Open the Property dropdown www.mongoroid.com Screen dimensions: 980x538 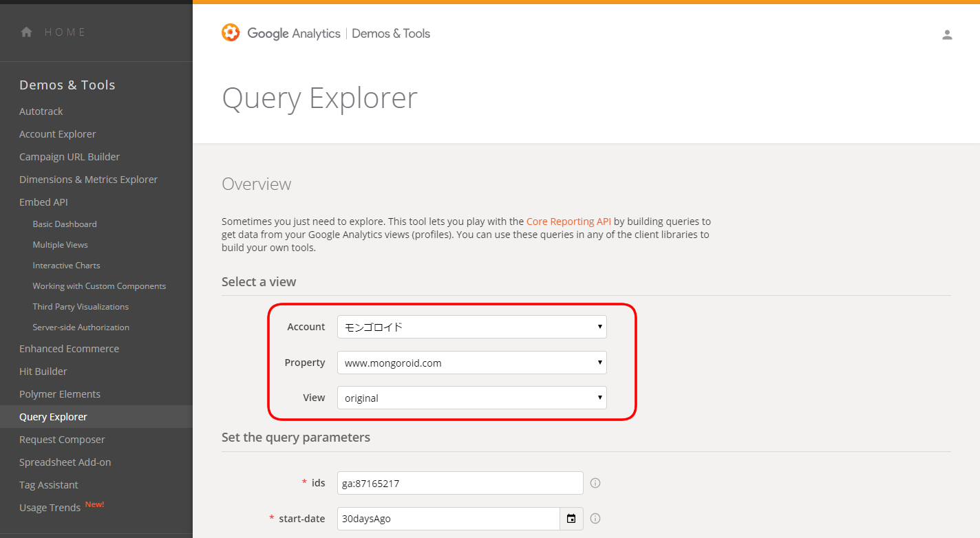tap(471, 363)
